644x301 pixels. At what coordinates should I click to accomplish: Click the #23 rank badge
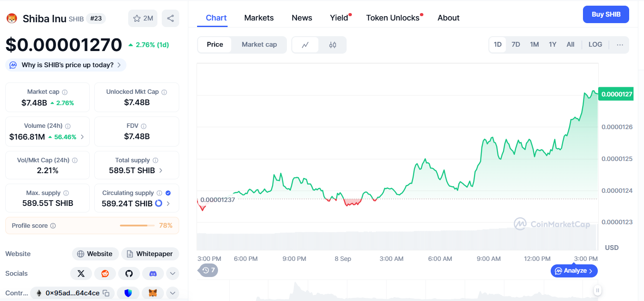click(x=96, y=18)
